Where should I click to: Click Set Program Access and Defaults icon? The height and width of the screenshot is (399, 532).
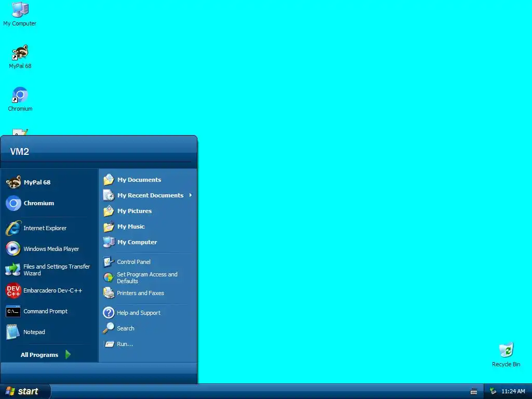[109, 277]
